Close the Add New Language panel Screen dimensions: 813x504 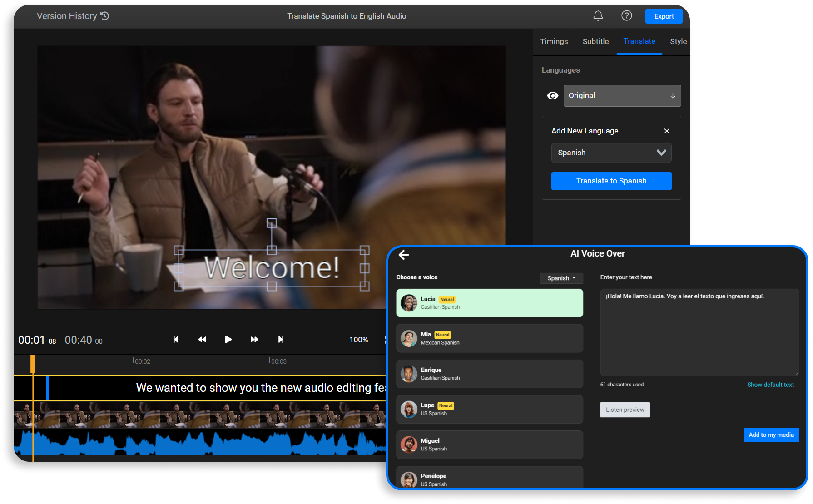click(x=666, y=131)
